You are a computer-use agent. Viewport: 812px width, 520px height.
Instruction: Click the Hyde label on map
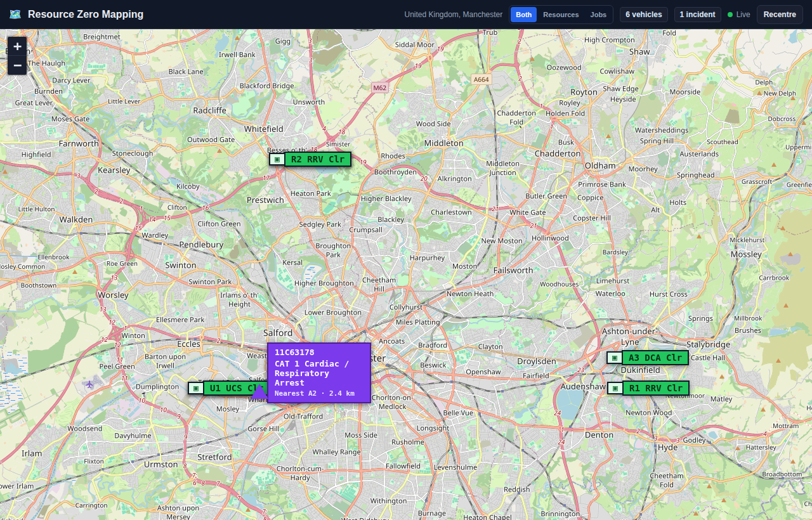[x=668, y=448]
